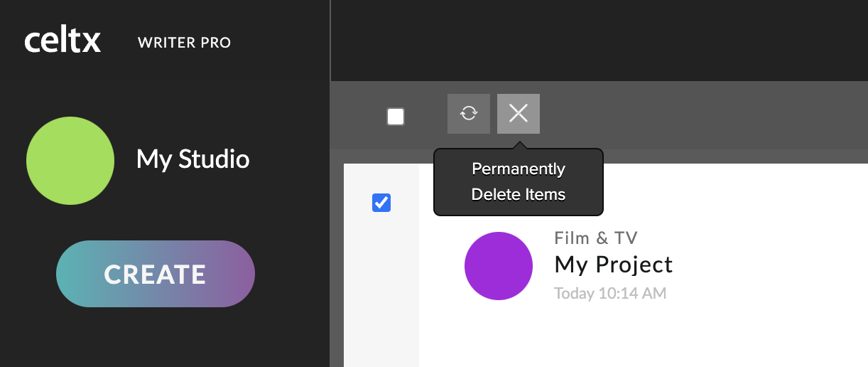Viewport: 868px width, 367px height.
Task: Open the My Studio label
Action: [x=193, y=159]
